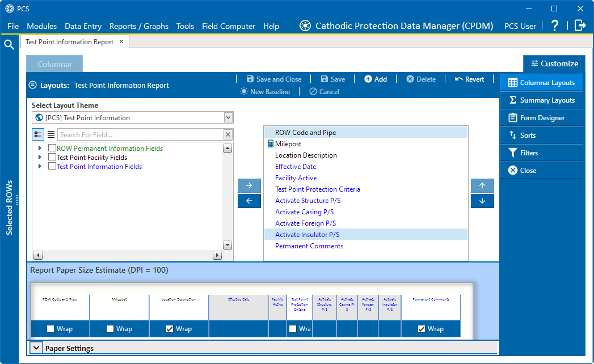The image size is (594, 364).
Task: Click the Save toolbar button
Action: pos(332,79)
